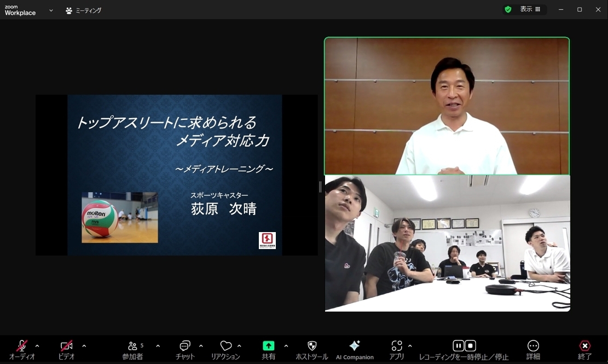Expand participants options arrow next to 参加者
The height and width of the screenshot is (364, 608).
click(158, 346)
